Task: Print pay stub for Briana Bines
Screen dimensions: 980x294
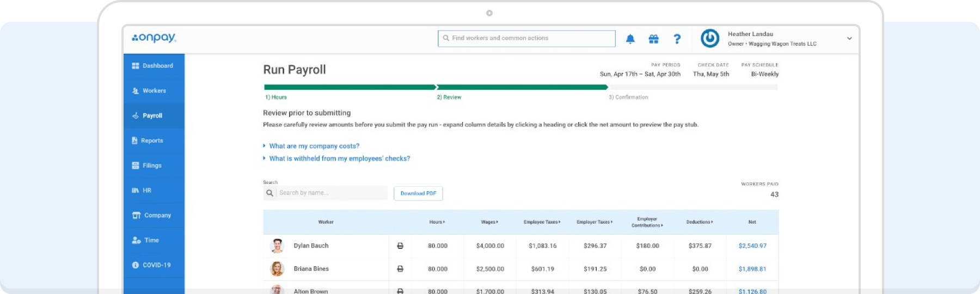Action: pos(400,269)
